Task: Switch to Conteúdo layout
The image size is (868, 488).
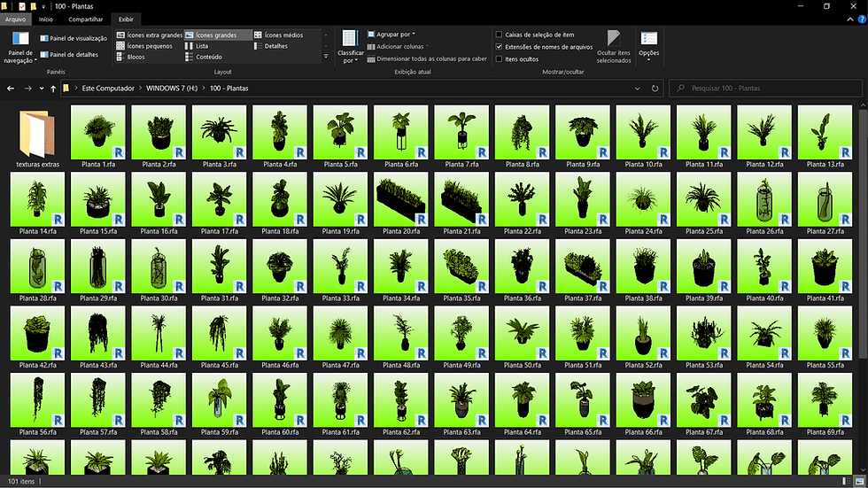Action: click(204, 57)
